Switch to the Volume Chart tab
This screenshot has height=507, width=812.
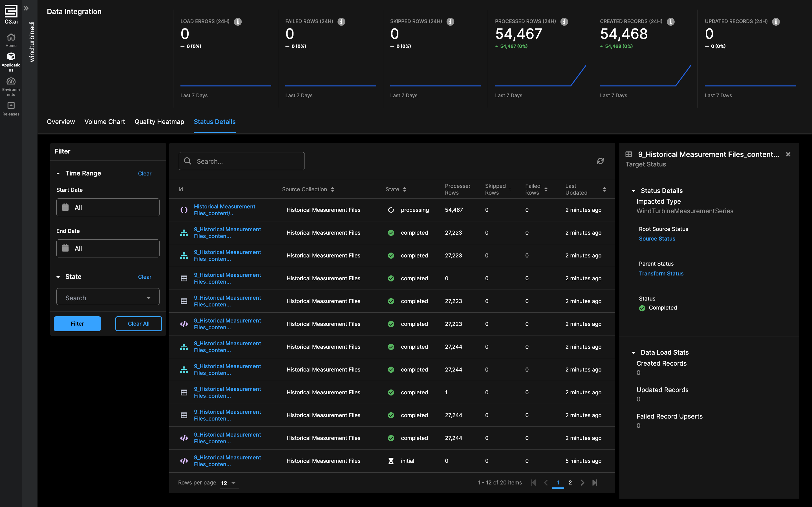pos(104,122)
